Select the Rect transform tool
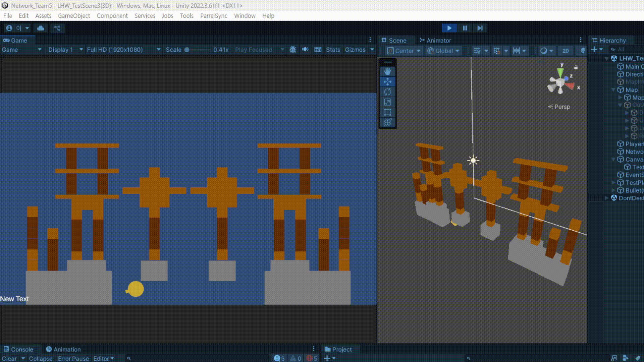The height and width of the screenshot is (362, 644). (387, 112)
